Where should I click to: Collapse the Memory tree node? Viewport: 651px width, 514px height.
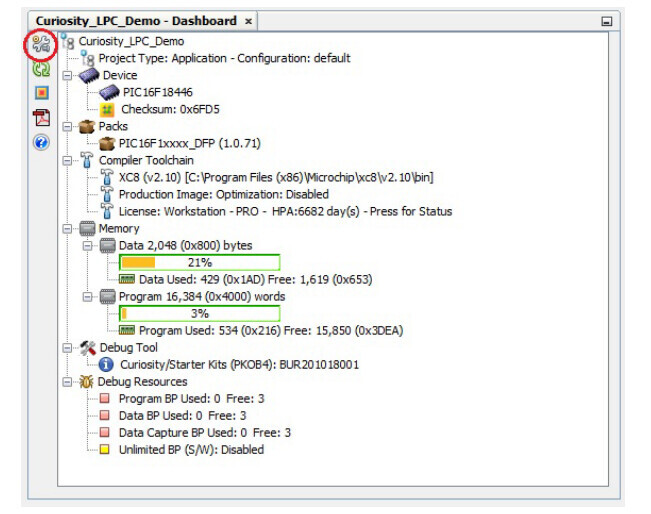click(67, 229)
